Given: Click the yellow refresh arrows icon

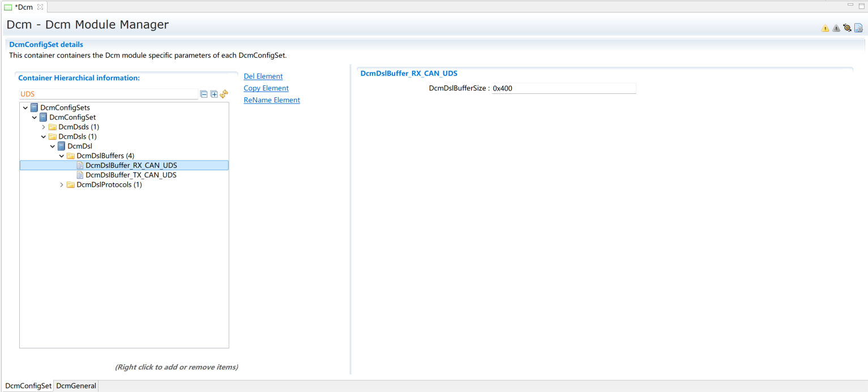Looking at the screenshot, I should click(224, 94).
